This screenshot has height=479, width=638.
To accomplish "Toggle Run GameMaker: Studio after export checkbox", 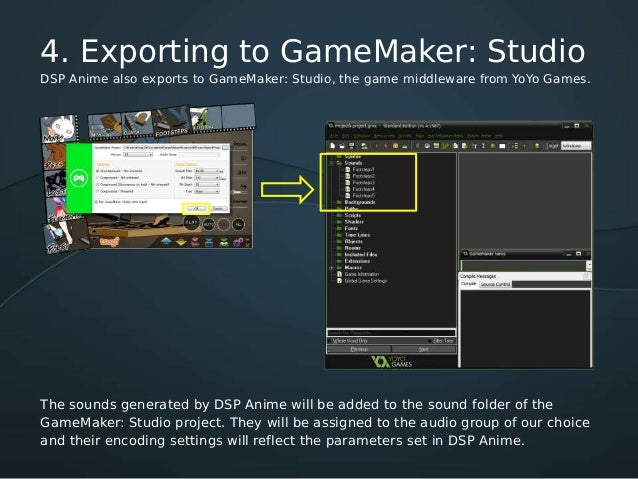I will point(96,202).
